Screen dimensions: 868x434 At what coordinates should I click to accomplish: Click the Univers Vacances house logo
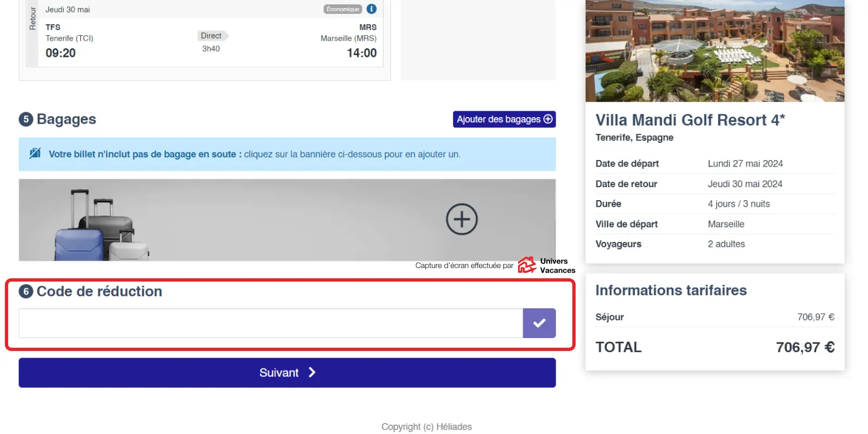[x=526, y=265]
